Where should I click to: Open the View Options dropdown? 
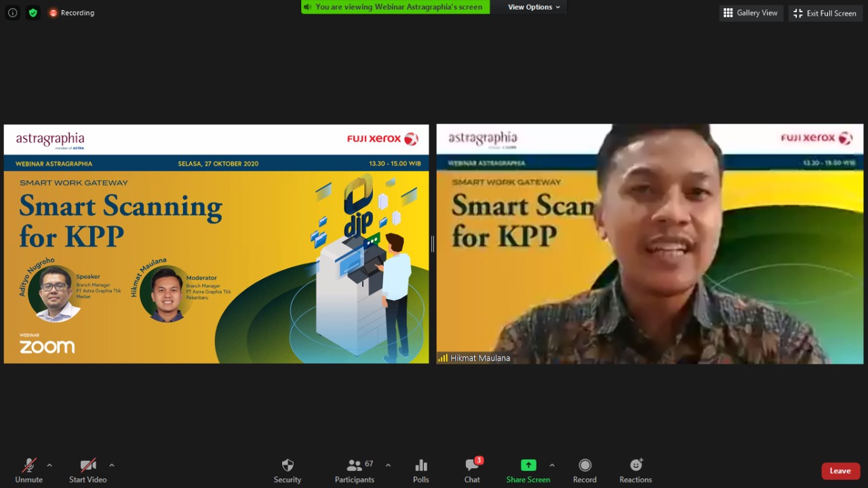point(534,7)
